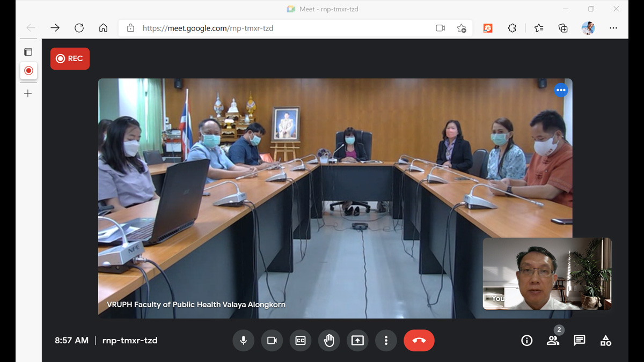Viewport: 644px width, 362px height.
Task: Leave the call with red hang-up button
Action: tap(419, 341)
